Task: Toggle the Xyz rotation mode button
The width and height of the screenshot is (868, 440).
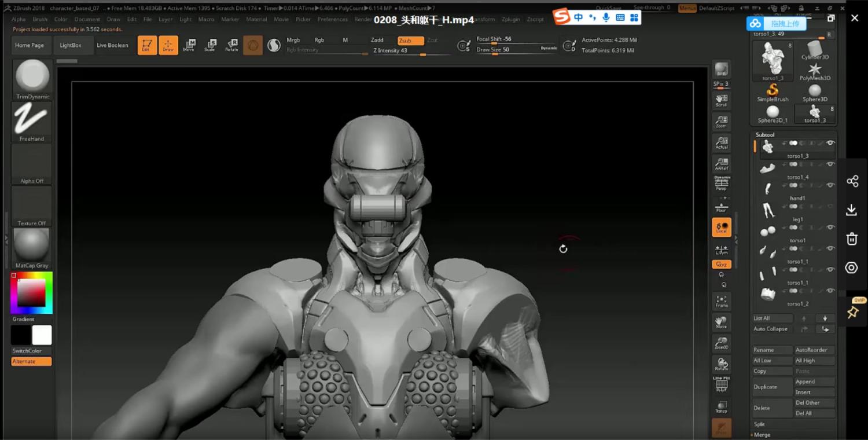Action: point(722,265)
